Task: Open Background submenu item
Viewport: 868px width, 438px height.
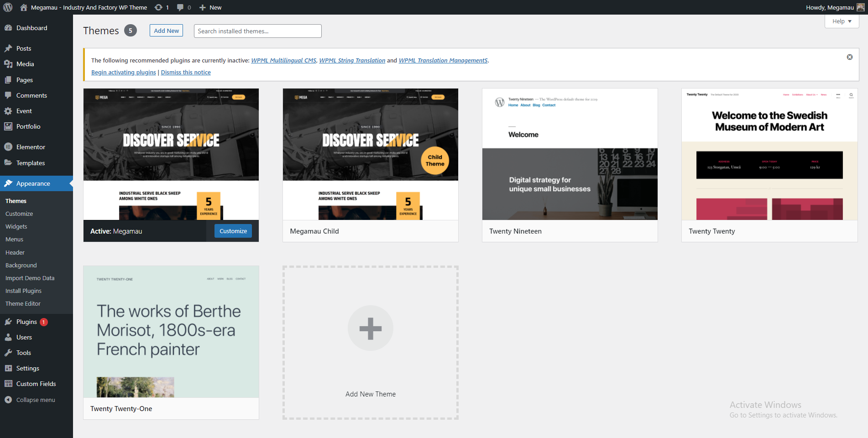Action: 21,265
